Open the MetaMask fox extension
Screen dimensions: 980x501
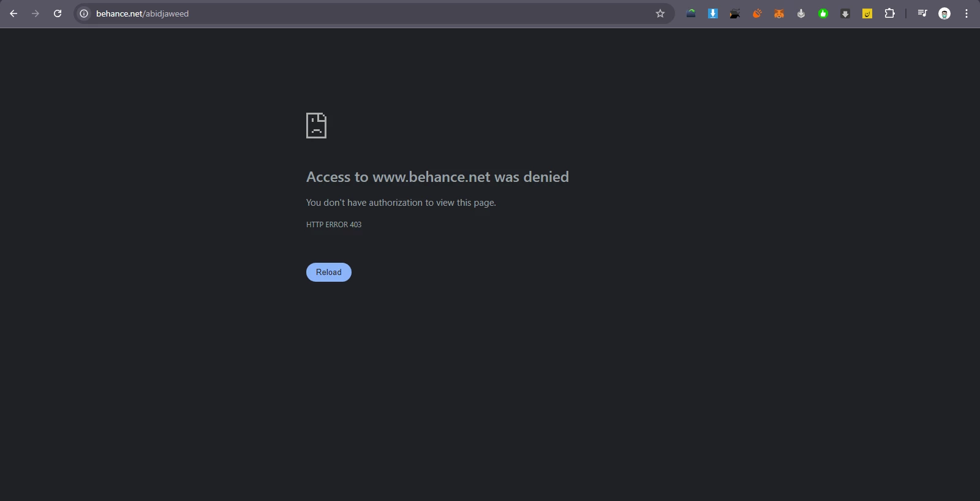(779, 13)
